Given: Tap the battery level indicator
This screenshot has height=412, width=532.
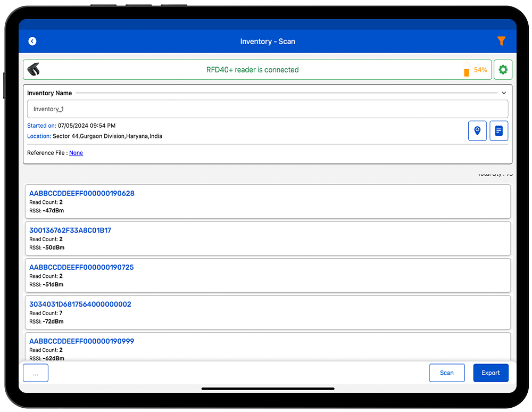Looking at the screenshot, I should [x=467, y=70].
